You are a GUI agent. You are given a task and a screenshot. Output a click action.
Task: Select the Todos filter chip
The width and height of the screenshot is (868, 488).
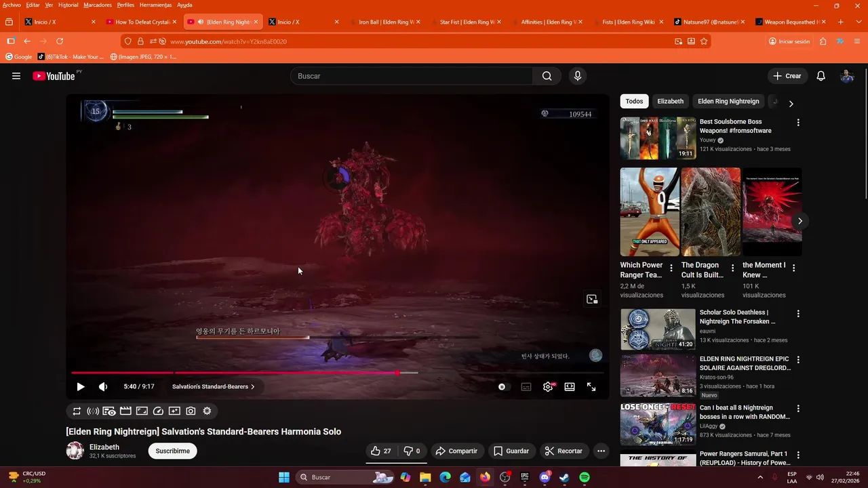634,101
